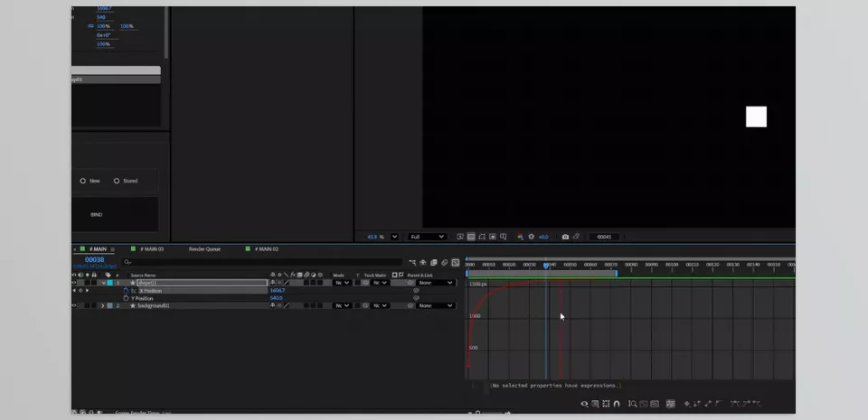
Task: Click the blue current time indicator playhead
Action: pyautogui.click(x=546, y=266)
